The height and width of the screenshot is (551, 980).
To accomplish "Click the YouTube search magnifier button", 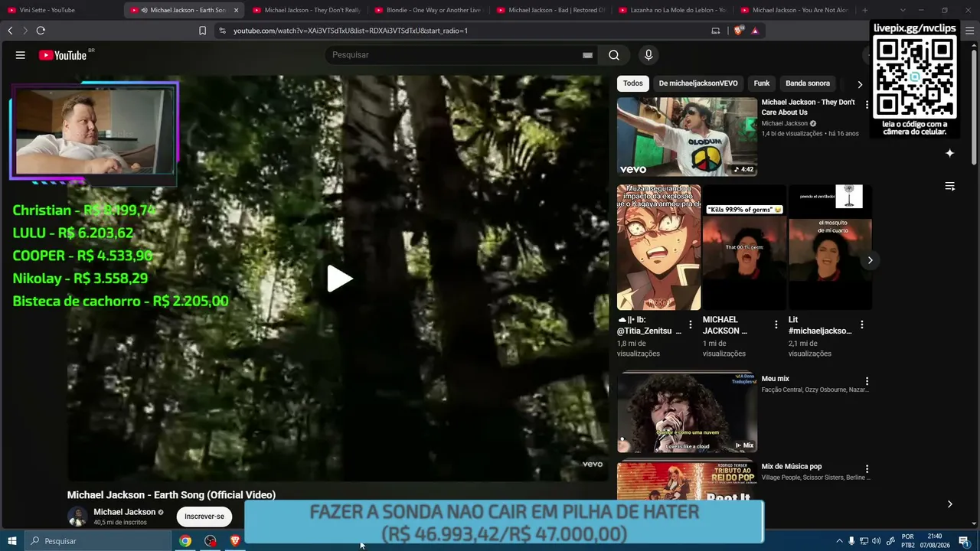I will (614, 55).
